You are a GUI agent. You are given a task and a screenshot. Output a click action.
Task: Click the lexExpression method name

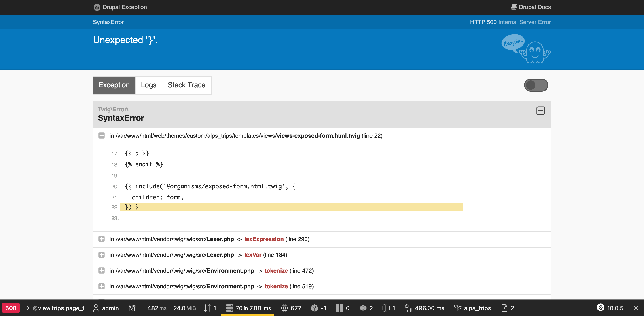click(264, 239)
